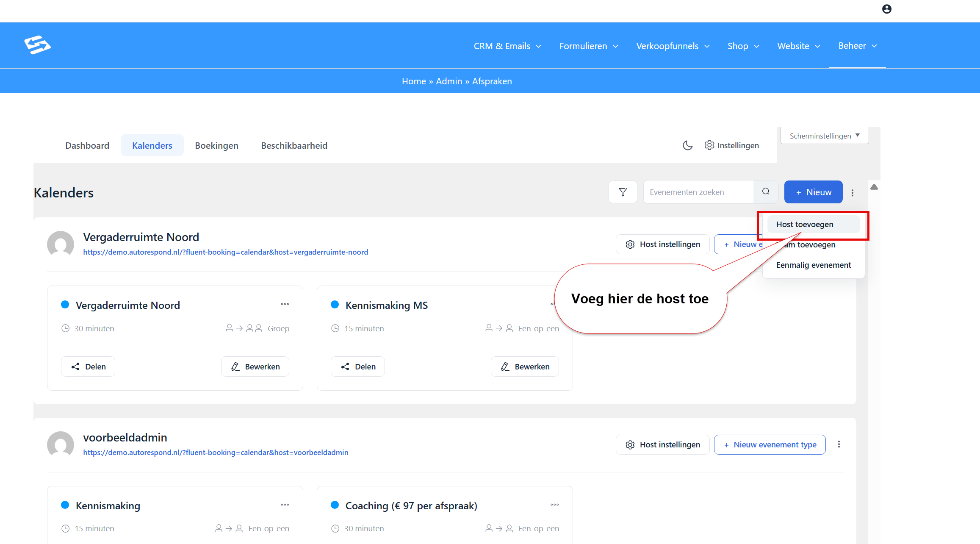
Task: Expand the CRM & Emails menu
Action: (507, 46)
